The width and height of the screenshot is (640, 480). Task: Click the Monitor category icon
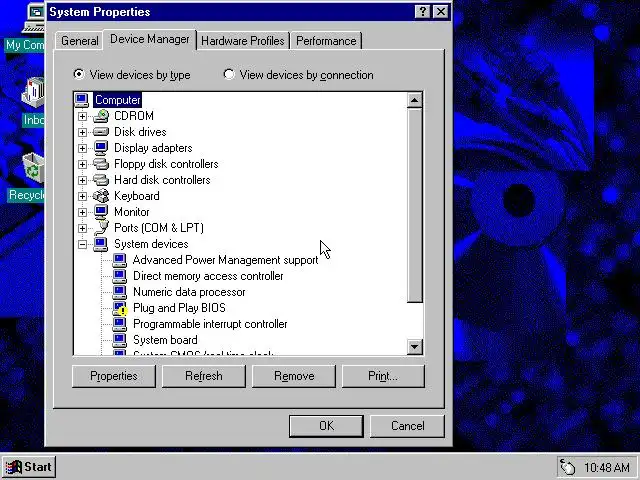tap(101, 212)
